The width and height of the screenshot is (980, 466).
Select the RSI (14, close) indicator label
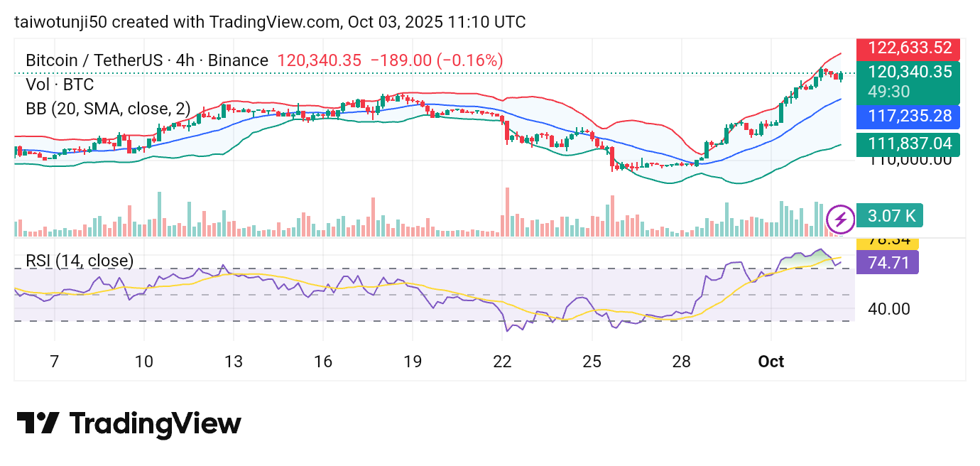(80, 261)
